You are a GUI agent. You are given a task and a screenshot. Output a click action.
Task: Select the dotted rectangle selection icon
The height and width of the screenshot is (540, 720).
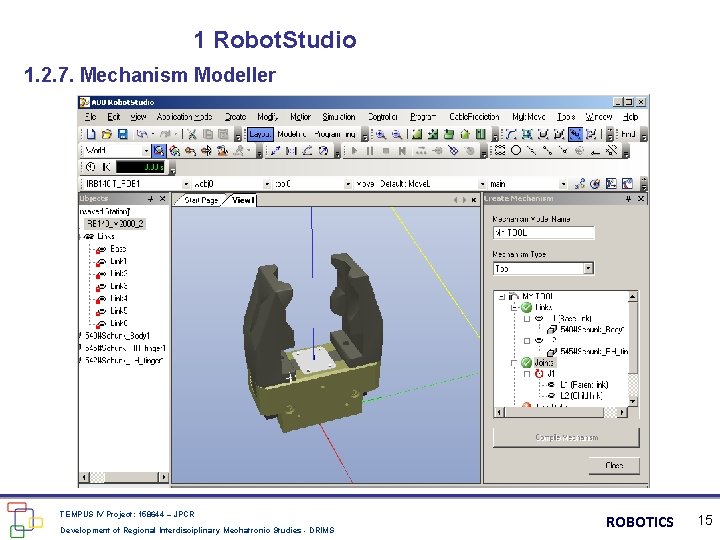pyautogui.click(x=500, y=150)
